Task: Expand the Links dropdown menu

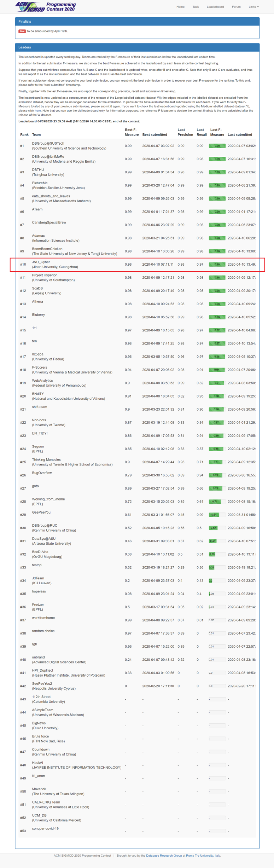Action: (253, 7)
